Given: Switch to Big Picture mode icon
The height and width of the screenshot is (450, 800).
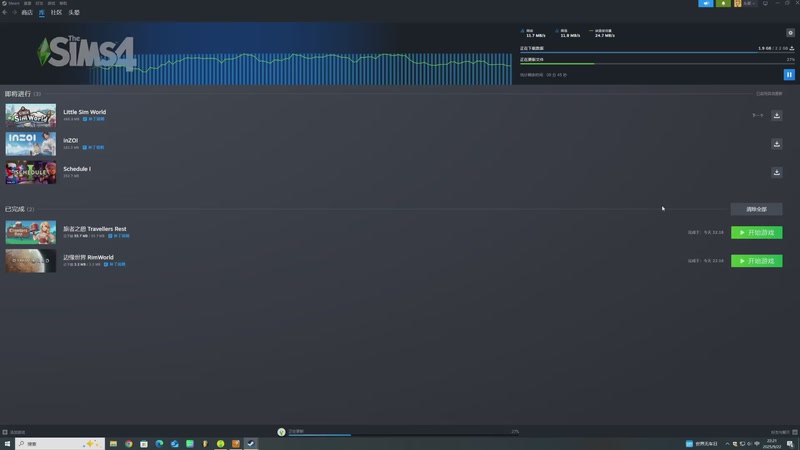Looking at the screenshot, I should pyautogui.click(x=765, y=3).
